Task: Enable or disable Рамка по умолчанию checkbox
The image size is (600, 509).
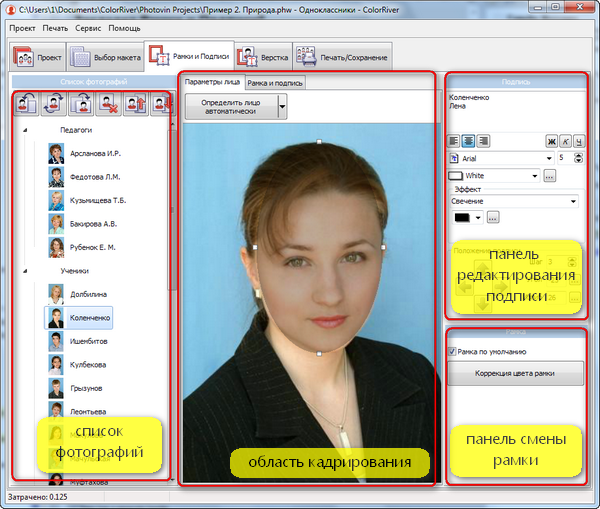Action: (x=452, y=351)
